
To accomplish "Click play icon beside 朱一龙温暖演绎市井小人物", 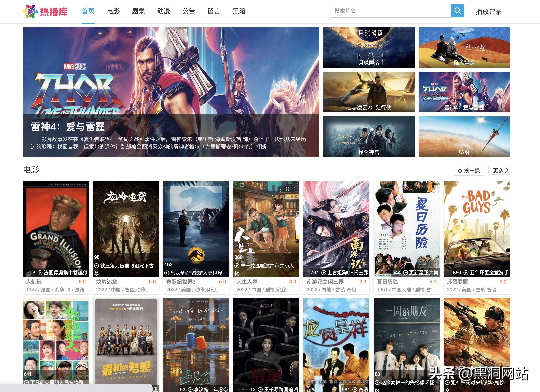I will pos(237,266).
